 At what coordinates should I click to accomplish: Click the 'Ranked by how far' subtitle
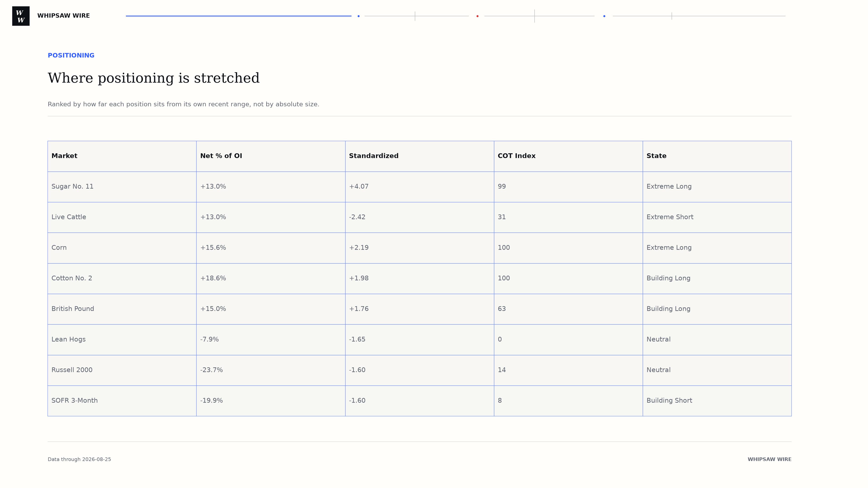point(183,104)
